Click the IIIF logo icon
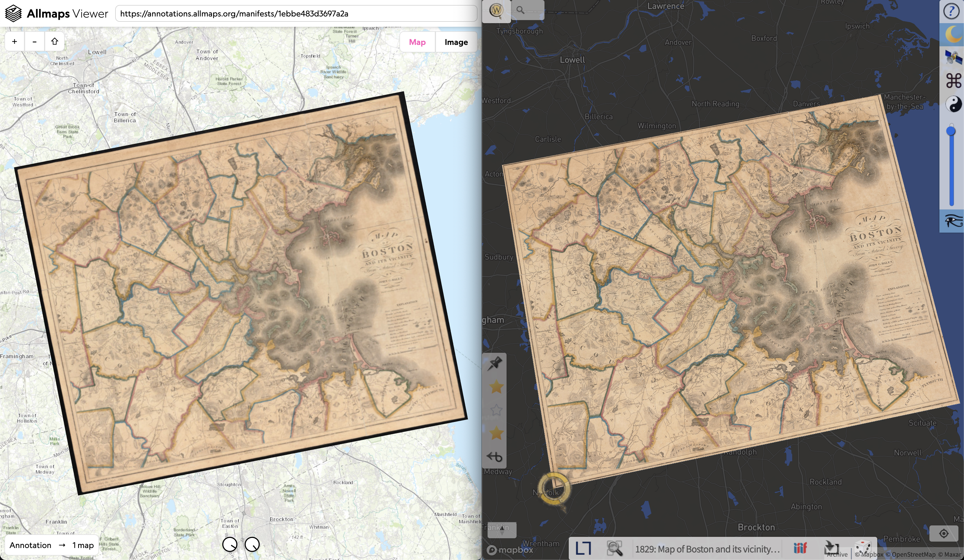Image resolution: width=964 pixels, height=560 pixels. tap(800, 548)
